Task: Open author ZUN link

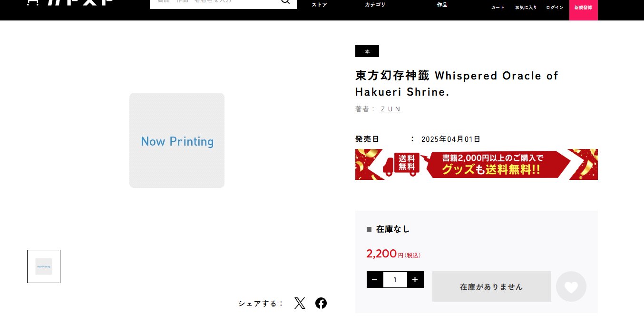Action: click(x=391, y=109)
